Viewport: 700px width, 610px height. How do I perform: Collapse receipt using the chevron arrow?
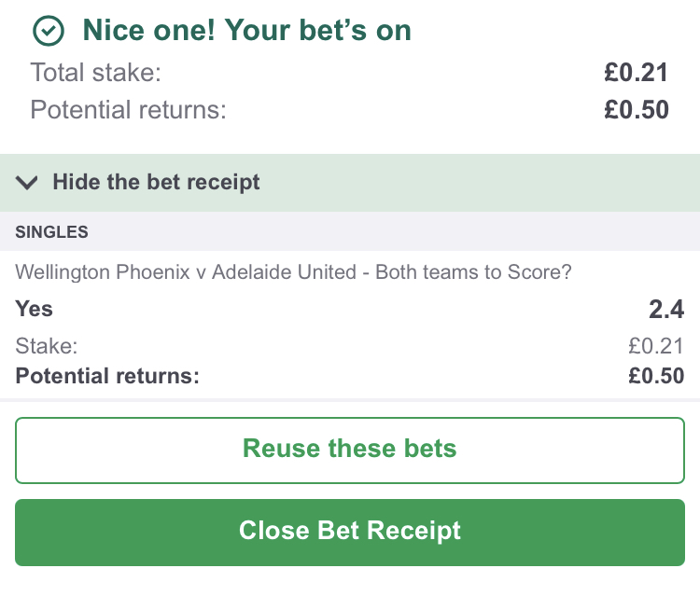click(27, 183)
